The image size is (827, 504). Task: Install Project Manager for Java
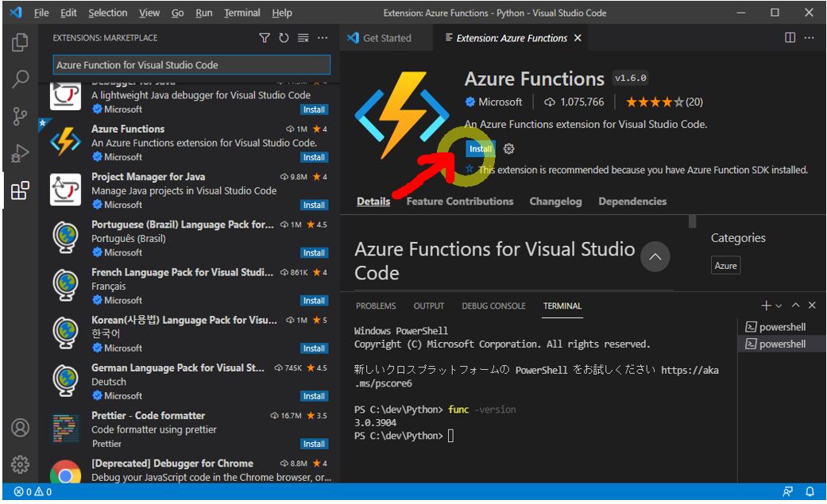point(314,205)
